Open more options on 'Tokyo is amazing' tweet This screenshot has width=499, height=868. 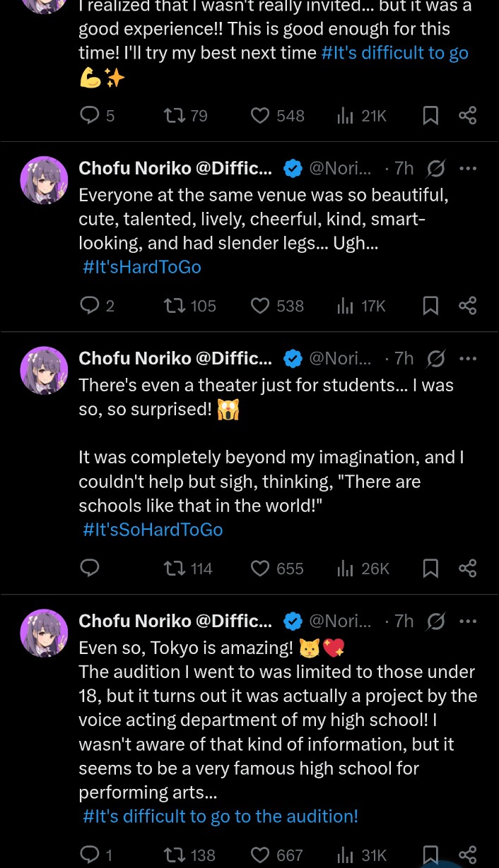pyautogui.click(x=468, y=621)
